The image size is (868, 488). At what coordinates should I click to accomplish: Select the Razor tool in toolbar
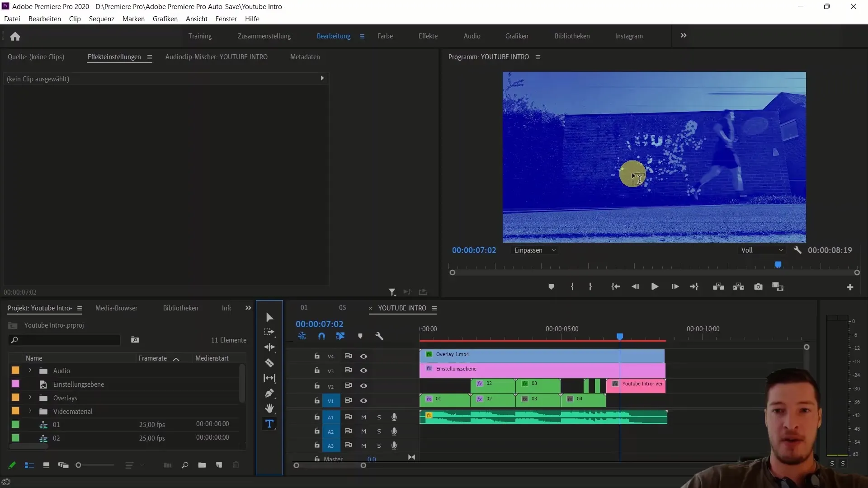pyautogui.click(x=270, y=362)
